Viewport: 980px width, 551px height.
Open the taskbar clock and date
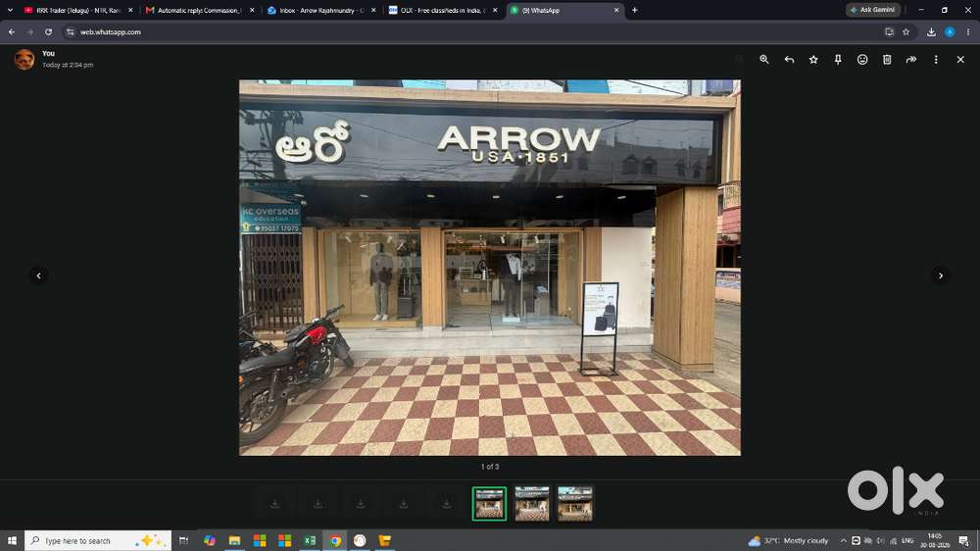click(x=934, y=540)
